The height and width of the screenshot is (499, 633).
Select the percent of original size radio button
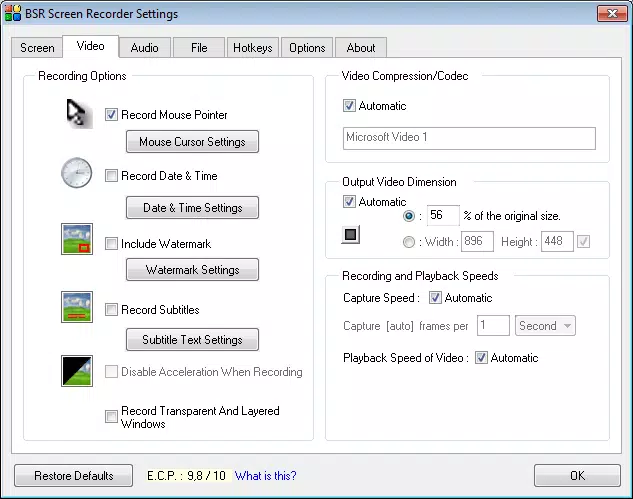(x=409, y=216)
